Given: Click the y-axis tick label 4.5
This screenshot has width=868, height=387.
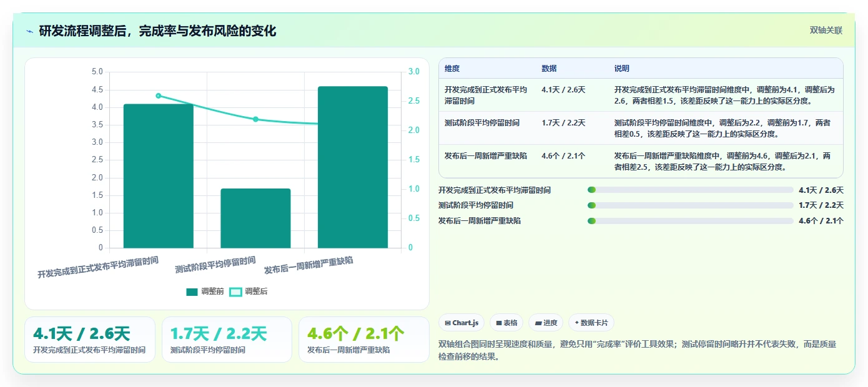Looking at the screenshot, I should click(x=97, y=89).
